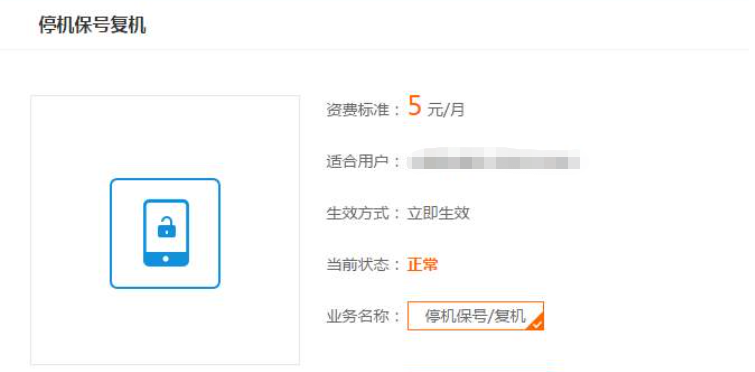Click the 资费标准 label
Viewport: 755px width, 372px height.
point(357,110)
